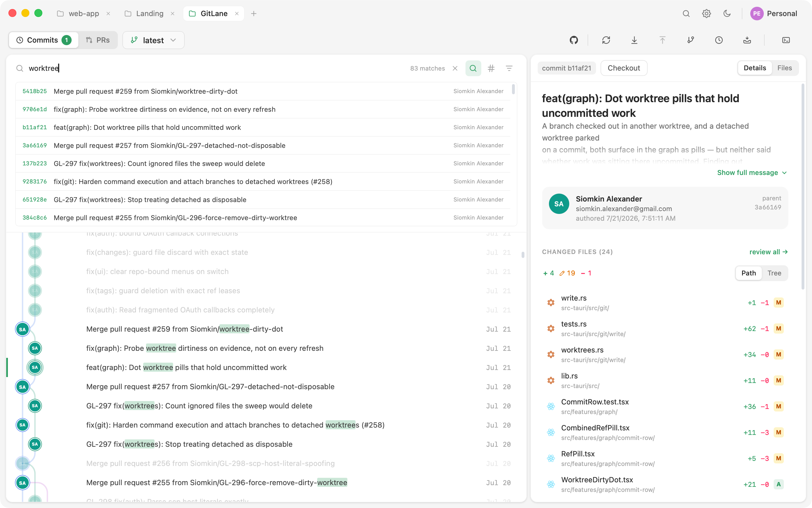
Task: Click the write.rs Rust file icon
Action: 551,302
